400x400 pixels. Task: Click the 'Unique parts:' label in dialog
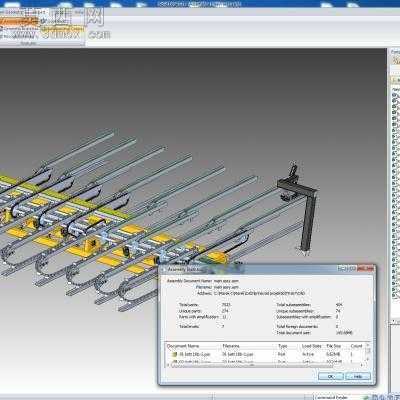[189, 311]
